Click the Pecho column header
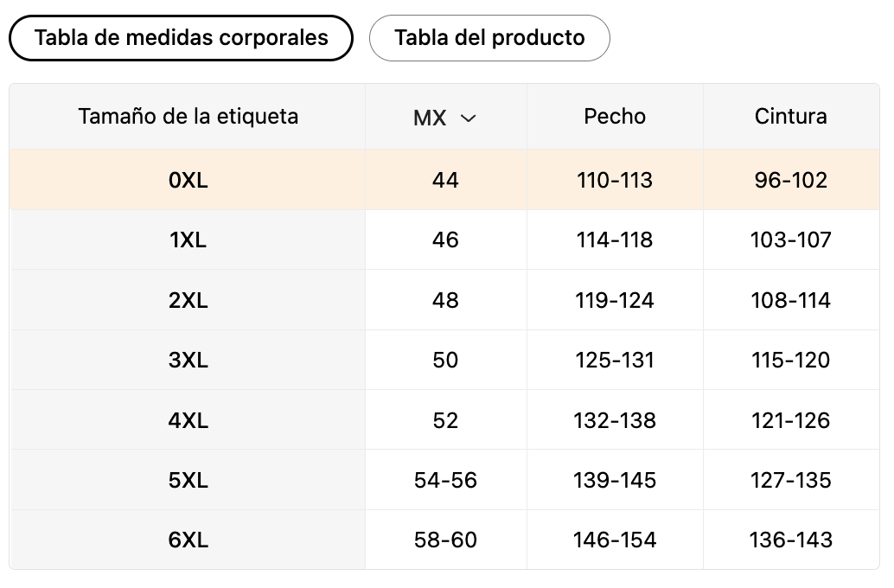Screen dimensions: 894x588 click(x=615, y=116)
